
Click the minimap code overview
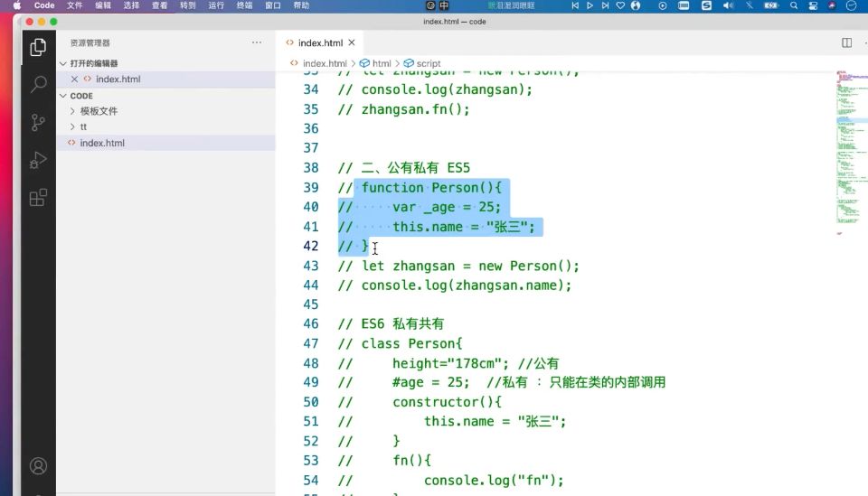tap(851, 152)
